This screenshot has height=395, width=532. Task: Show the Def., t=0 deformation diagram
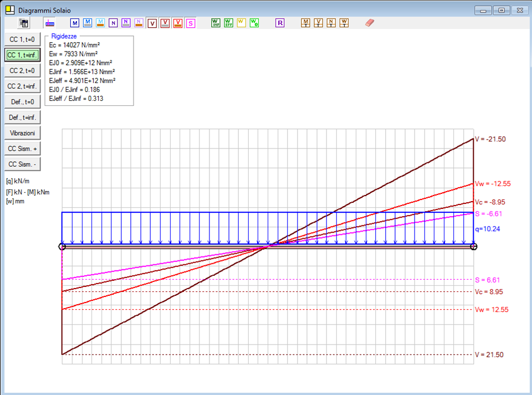tap(22, 102)
